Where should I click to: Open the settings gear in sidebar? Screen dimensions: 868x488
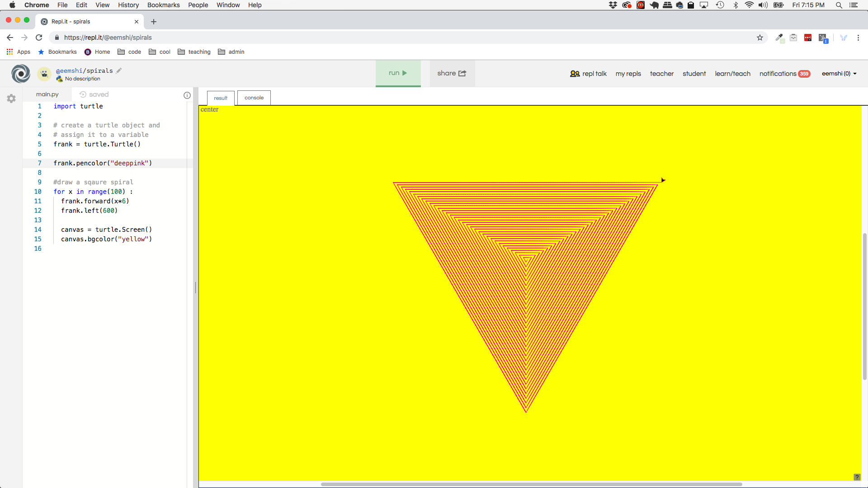[11, 99]
